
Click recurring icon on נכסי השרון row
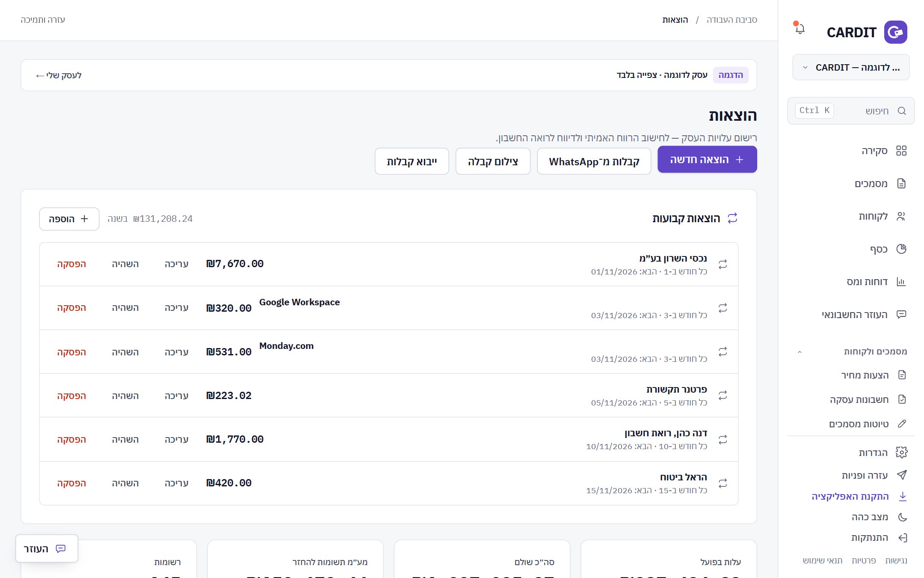pyautogui.click(x=723, y=265)
